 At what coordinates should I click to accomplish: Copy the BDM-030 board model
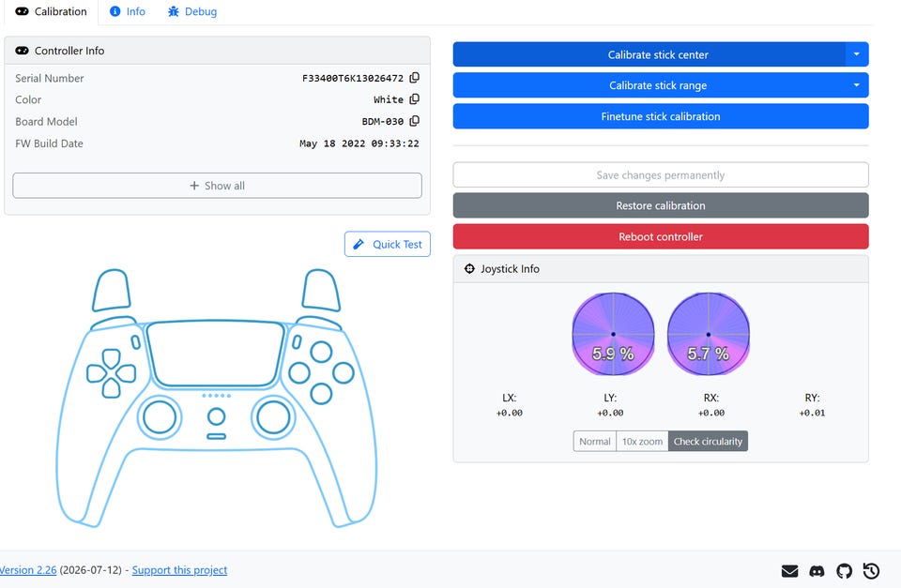click(414, 121)
